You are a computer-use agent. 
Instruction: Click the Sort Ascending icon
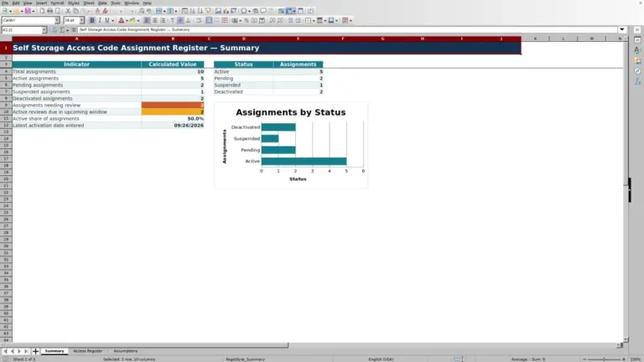pos(192,11)
